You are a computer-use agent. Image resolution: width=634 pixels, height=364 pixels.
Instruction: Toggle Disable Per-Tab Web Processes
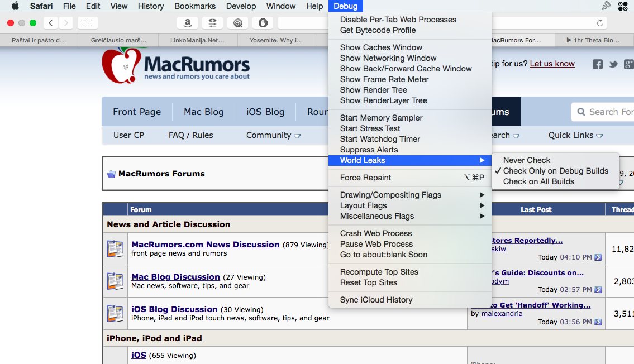(x=410, y=20)
